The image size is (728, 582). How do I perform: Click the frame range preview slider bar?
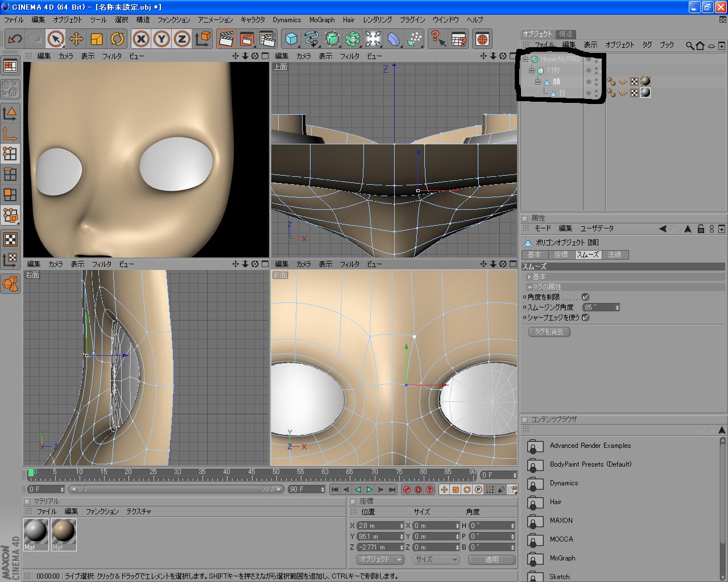click(176, 489)
